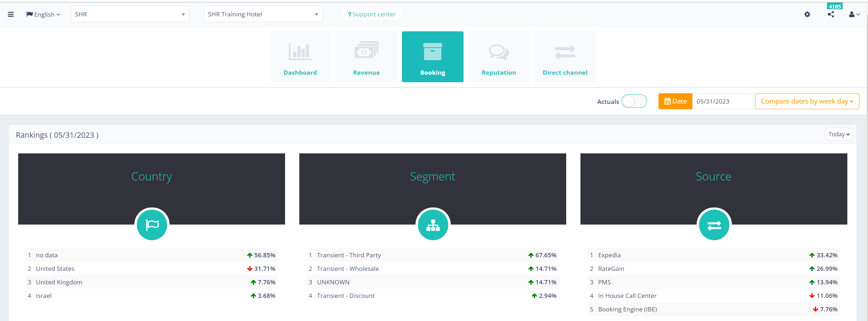Click the orange Date button
This screenshot has height=321, width=868.
pos(675,101)
